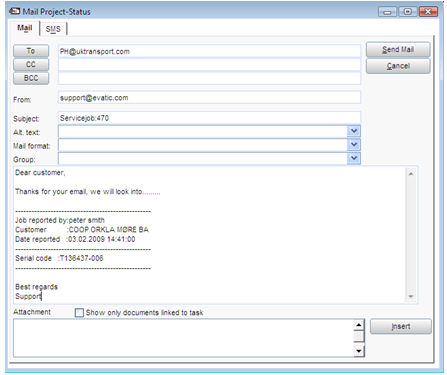Focus the To address field
This screenshot has width=447, height=375.
tap(209, 51)
